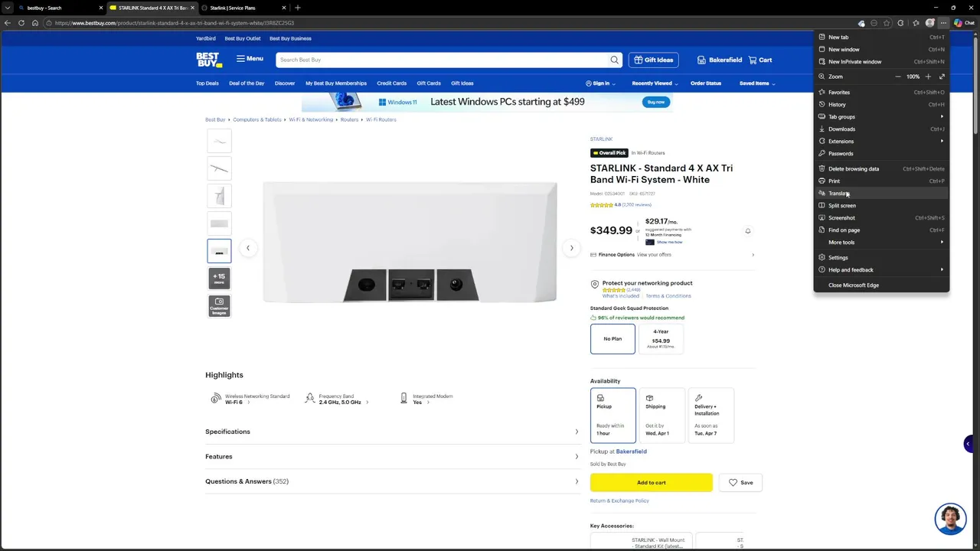Show the previous product image
980x551 pixels.
click(x=248, y=248)
